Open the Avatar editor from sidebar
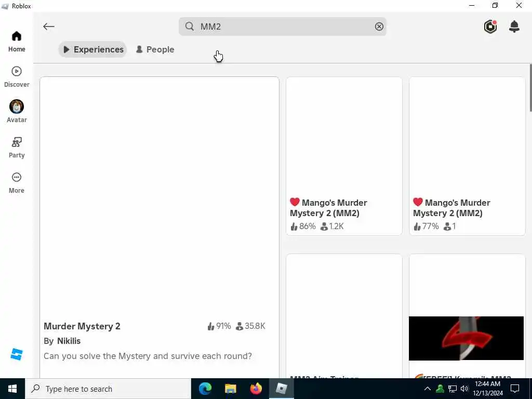 [x=17, y=112]
